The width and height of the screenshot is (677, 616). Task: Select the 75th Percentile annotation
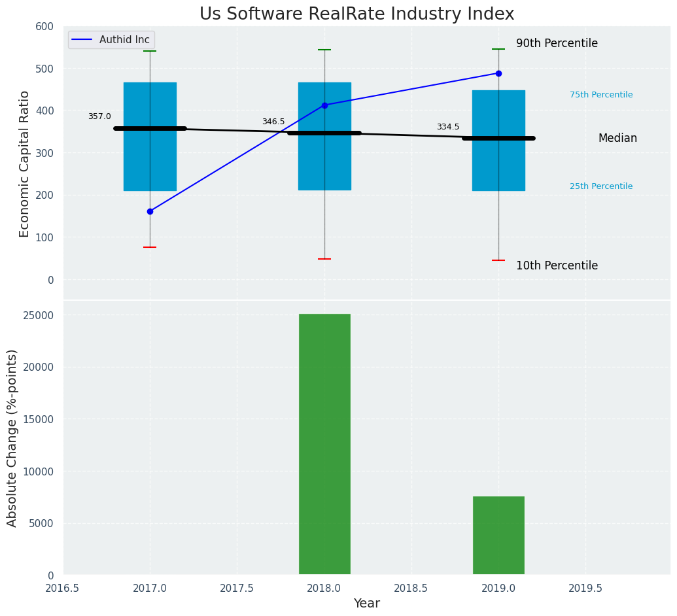(601, 95)
